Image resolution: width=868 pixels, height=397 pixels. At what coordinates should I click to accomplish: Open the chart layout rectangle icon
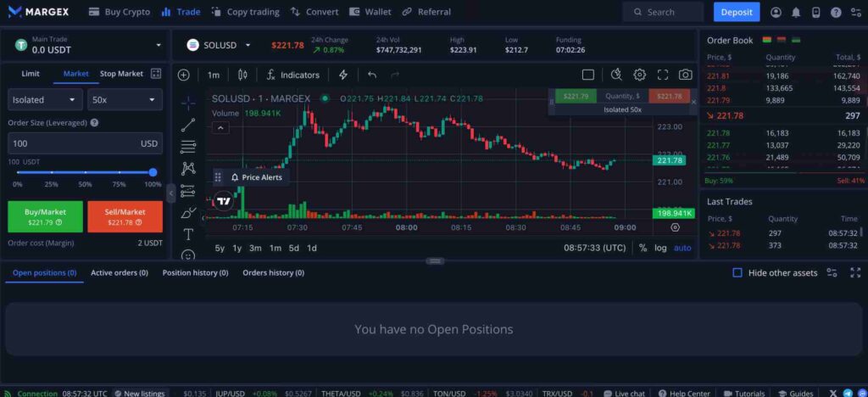coord(588,75)
